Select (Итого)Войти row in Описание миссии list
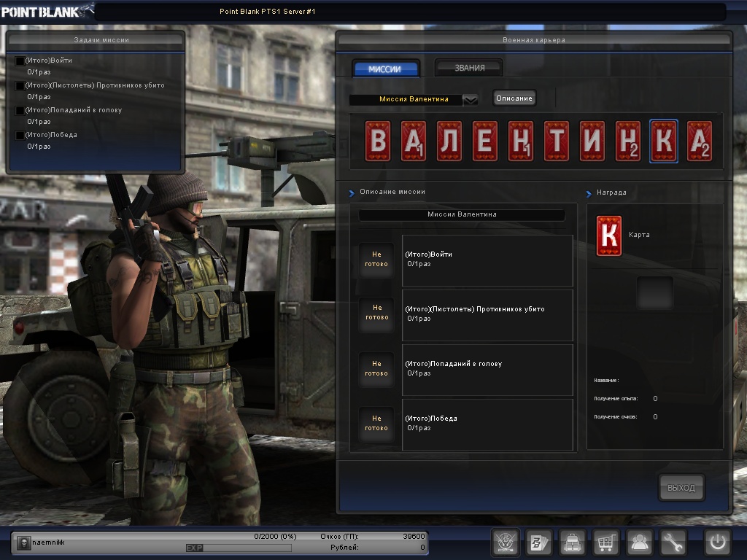 (x=487, y=260)
